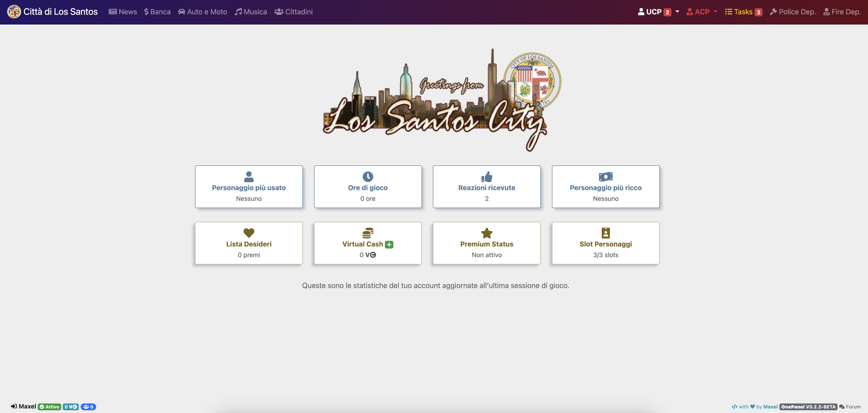
Task: Click the person icon above Personaggio più usato
Action: pyautogui.click(x=249, y=177)
